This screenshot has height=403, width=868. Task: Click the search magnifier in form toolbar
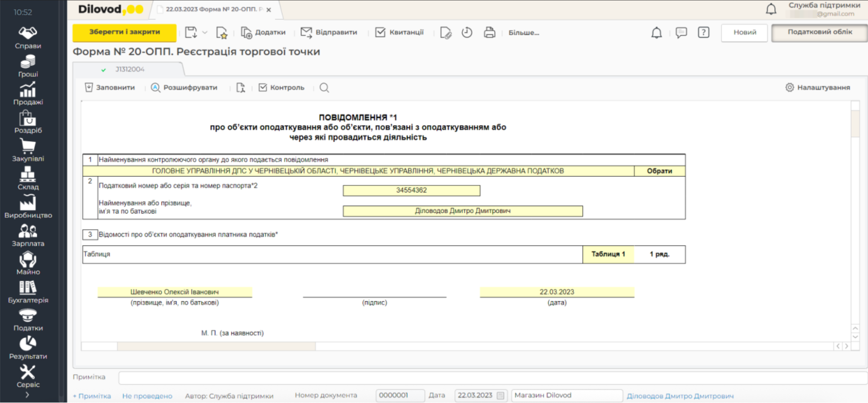pos(324,88)
